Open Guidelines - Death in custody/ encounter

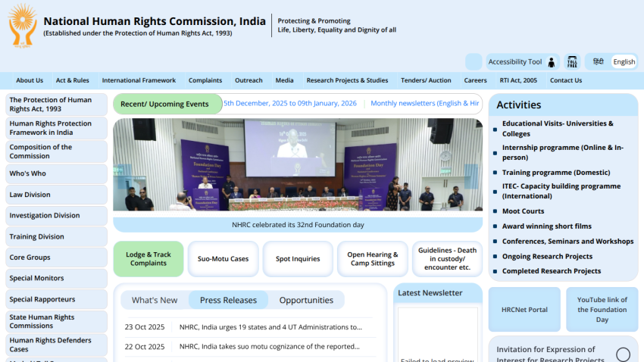(447, 259)
